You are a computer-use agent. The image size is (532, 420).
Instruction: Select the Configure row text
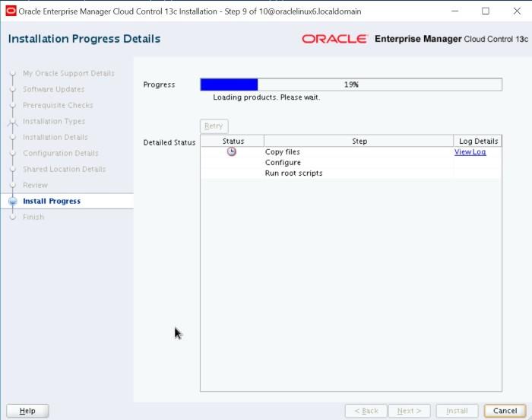(283, 162)
